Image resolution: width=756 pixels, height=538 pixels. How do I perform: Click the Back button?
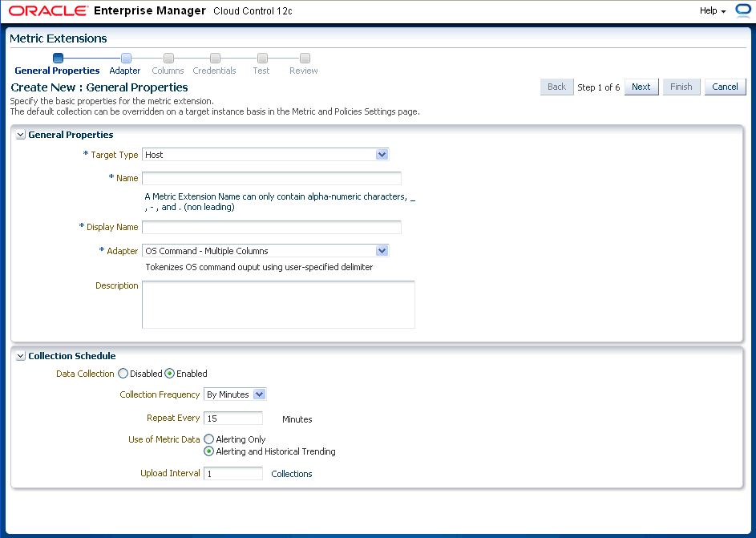(x=557, y=87)
